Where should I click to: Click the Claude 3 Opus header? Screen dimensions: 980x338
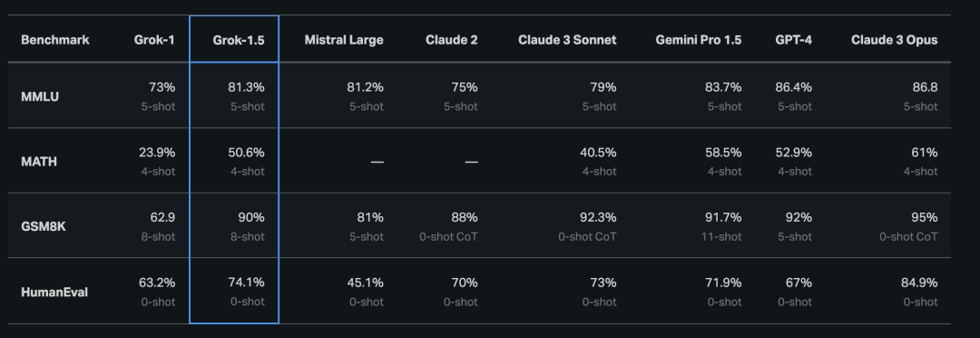point(895,40)
